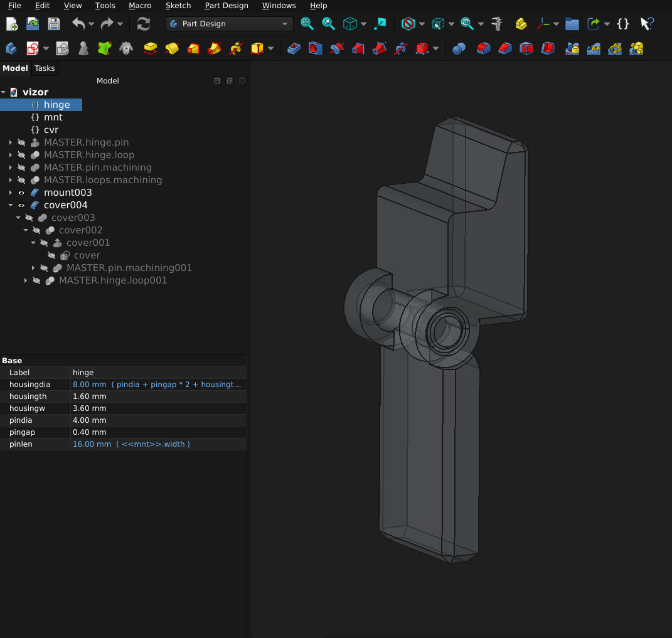This screenshot has height=638, width=672.
Task: Show hidden MASTER.hinge.loop object
Action: pyautogui.click(x=21, y=155)
